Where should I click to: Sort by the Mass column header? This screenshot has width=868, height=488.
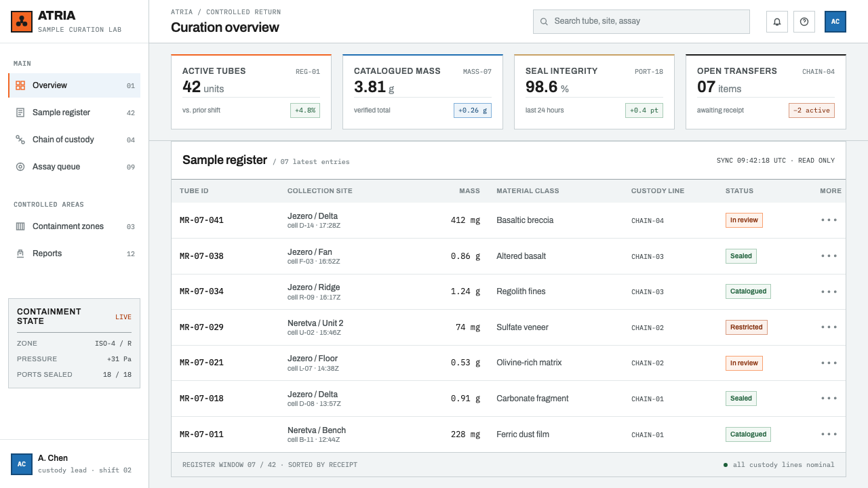pos(469,191)
